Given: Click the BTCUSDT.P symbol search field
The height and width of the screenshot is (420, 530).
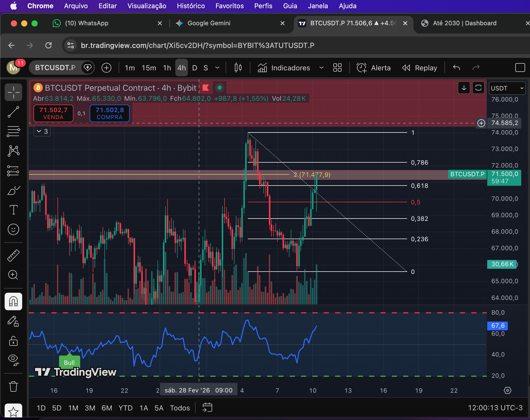Looking at the screenshot, I should click(x=55, y=68).
